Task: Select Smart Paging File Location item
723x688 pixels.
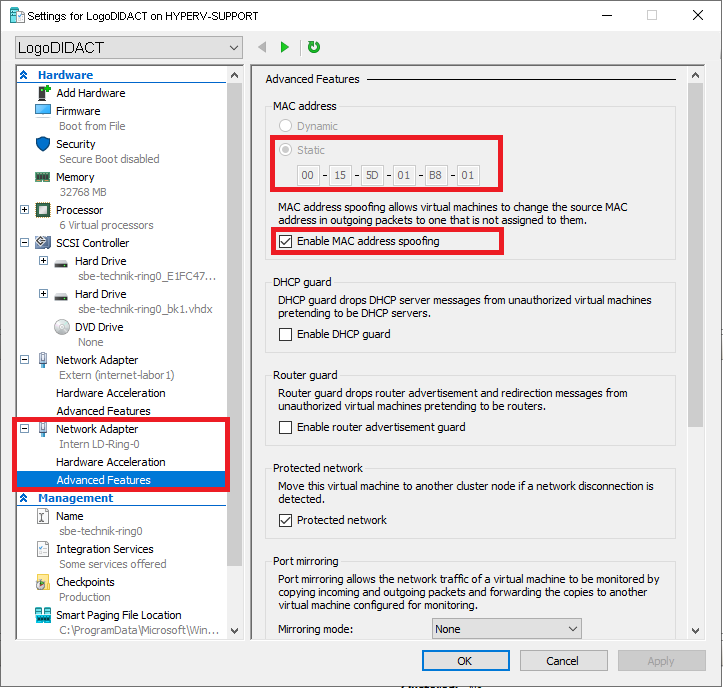Action: point(119,615)
